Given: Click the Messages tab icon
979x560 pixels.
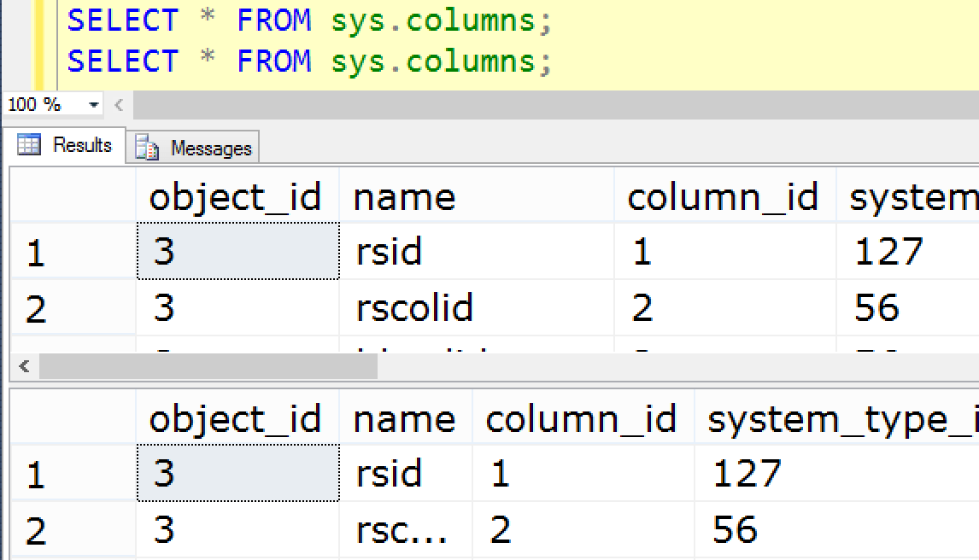Looking at the screenshot, I should [148, 148].
